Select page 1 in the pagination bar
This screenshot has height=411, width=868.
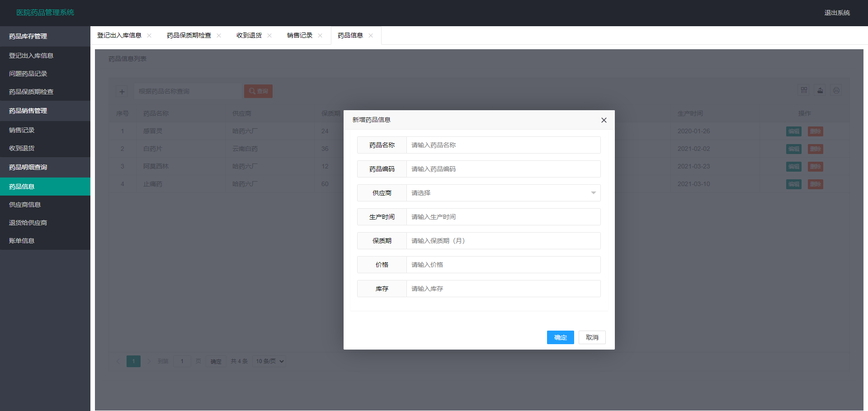coord(133,361)
